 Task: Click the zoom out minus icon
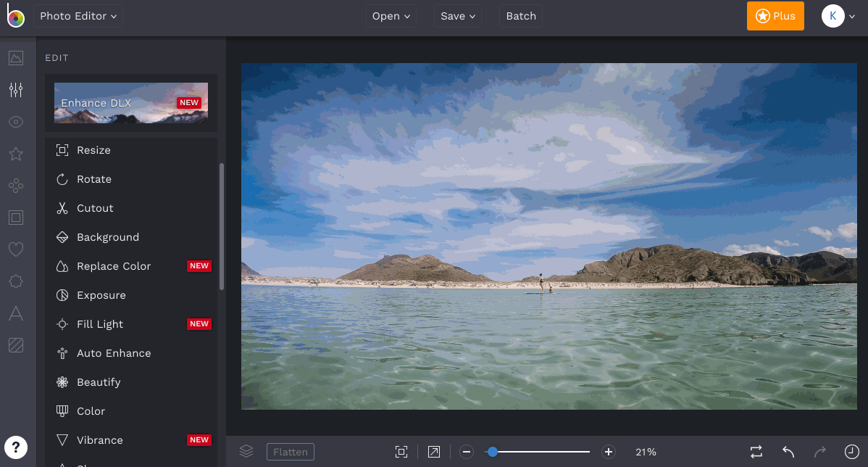[x=466, y=452]
